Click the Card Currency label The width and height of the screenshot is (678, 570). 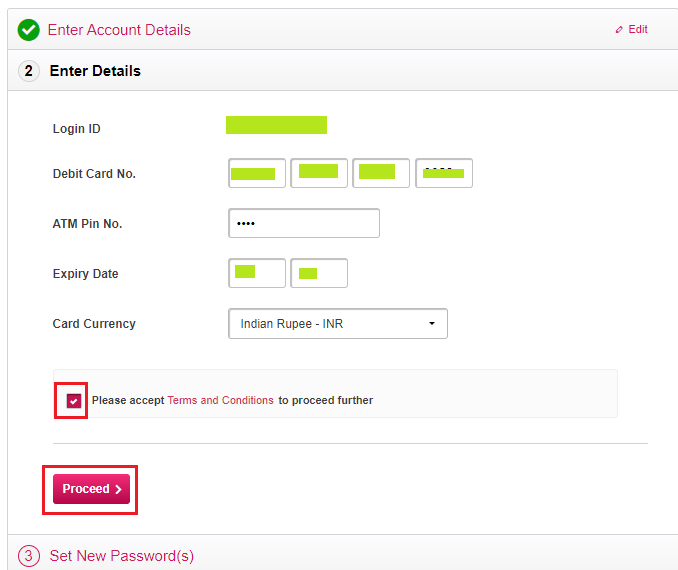click(x=94, y=324)
